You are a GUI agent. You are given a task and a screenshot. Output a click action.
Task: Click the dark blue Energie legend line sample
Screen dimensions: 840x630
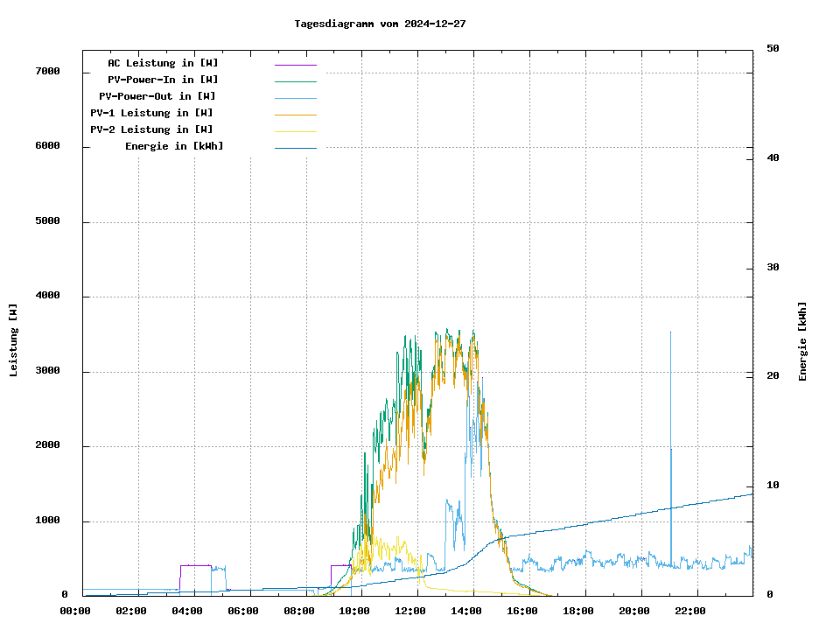[295, 148]
